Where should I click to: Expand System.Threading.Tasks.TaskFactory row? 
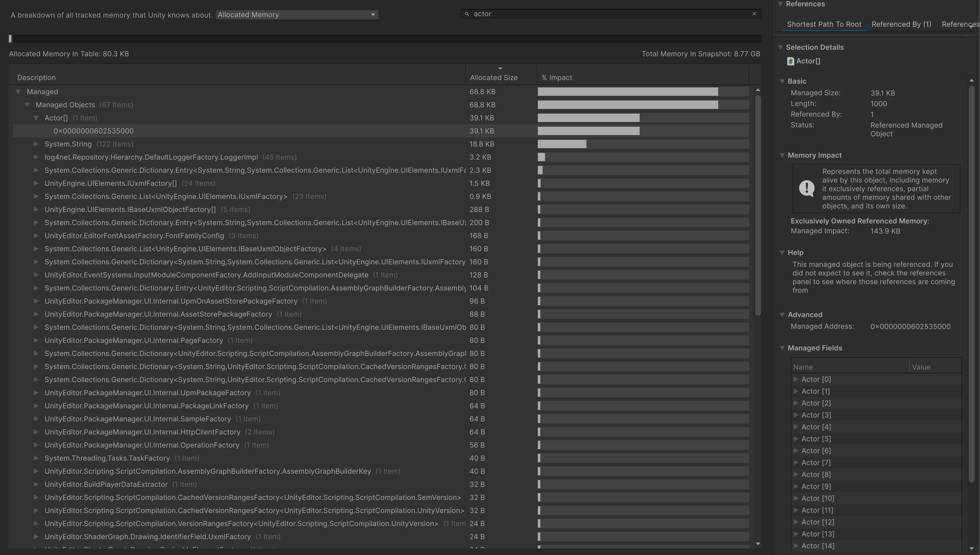(x=36, y=458)
